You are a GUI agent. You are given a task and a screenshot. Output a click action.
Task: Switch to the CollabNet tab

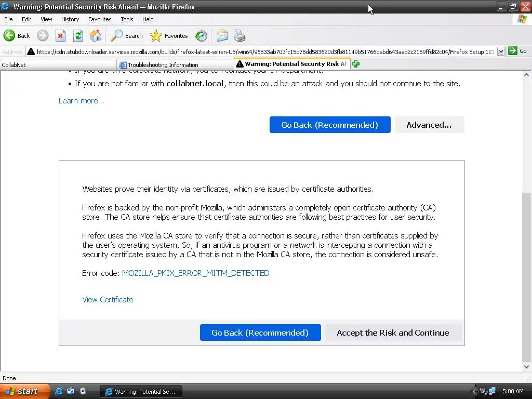[x=58, y=65]
